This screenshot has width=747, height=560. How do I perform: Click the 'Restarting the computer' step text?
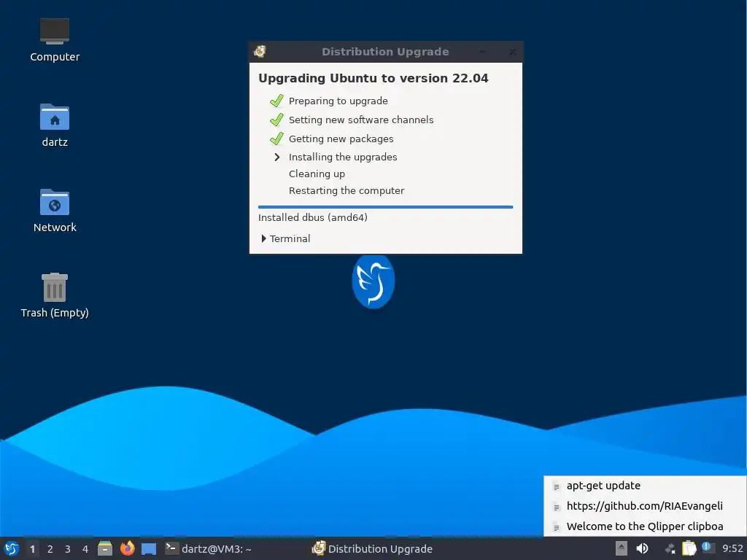point(347,190)
